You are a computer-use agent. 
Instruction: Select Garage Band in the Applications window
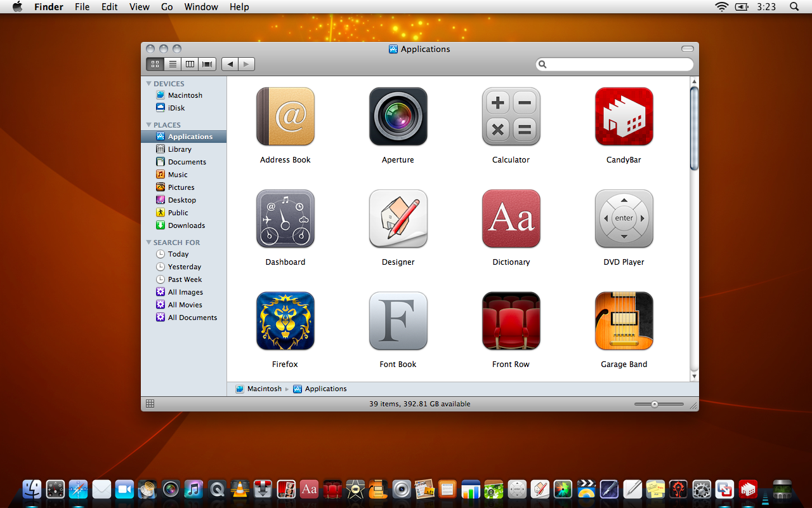[x=624, y=321]
